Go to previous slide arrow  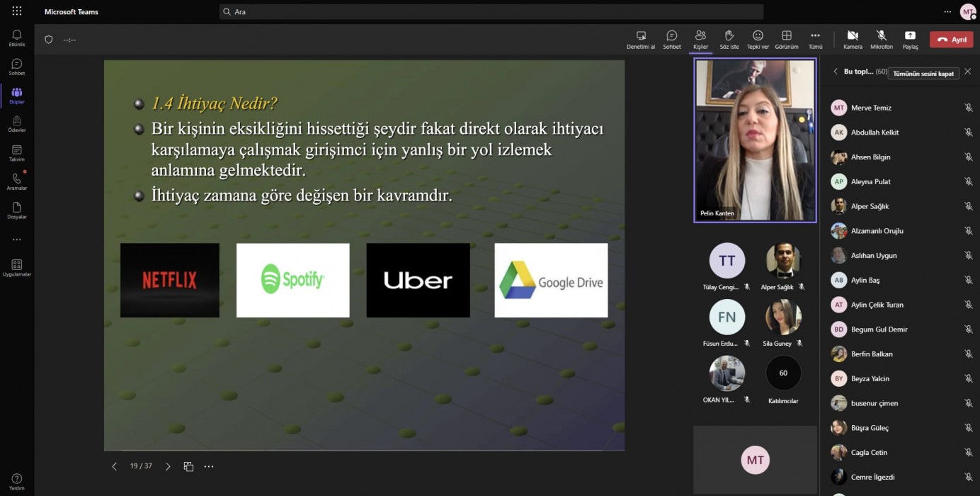114,466
